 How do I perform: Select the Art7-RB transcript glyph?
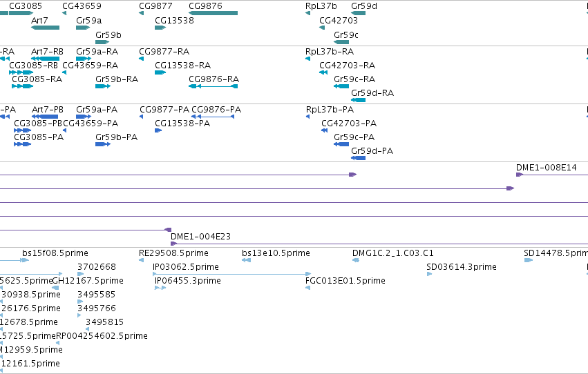click(x=45, y=59)
